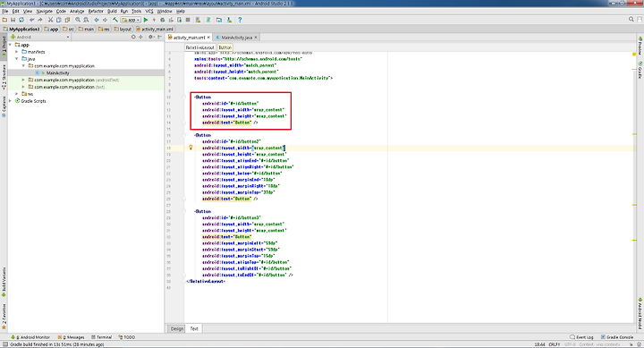The width and height of the screenshot is (644, 348).
Task: Click the Synchronize toolbar icon
Action: (x=21, y=20)
